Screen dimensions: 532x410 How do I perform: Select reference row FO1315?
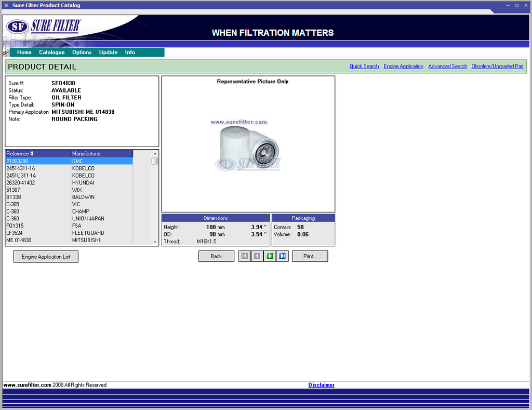pos(69,226)
